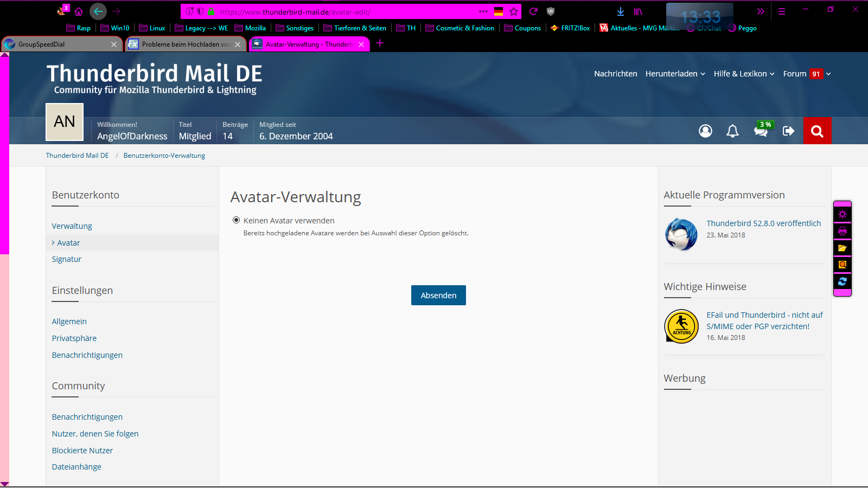Open Avatar in the Benutzerkonto sidebar
868x488 pixels.
coord(68,243)
